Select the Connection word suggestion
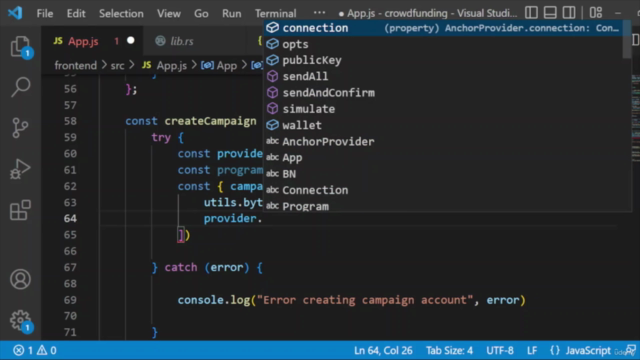 coord(443,190)
